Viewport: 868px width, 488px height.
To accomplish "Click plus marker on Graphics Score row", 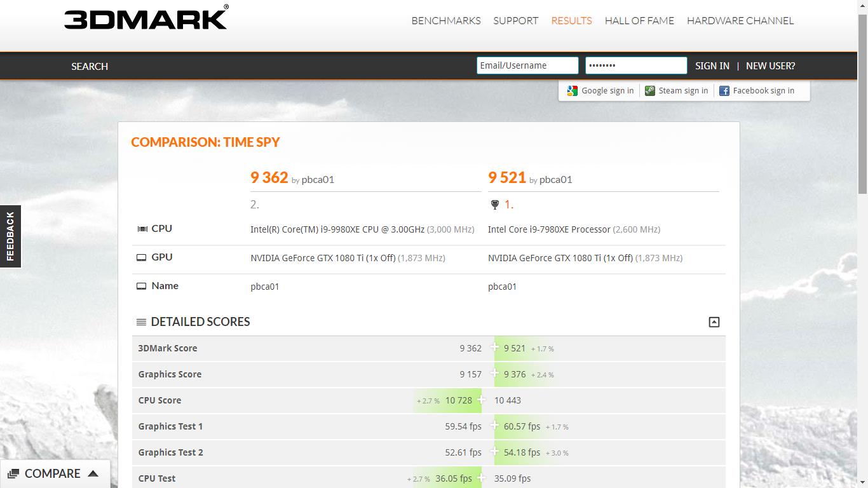I will [x=494, y=373].
